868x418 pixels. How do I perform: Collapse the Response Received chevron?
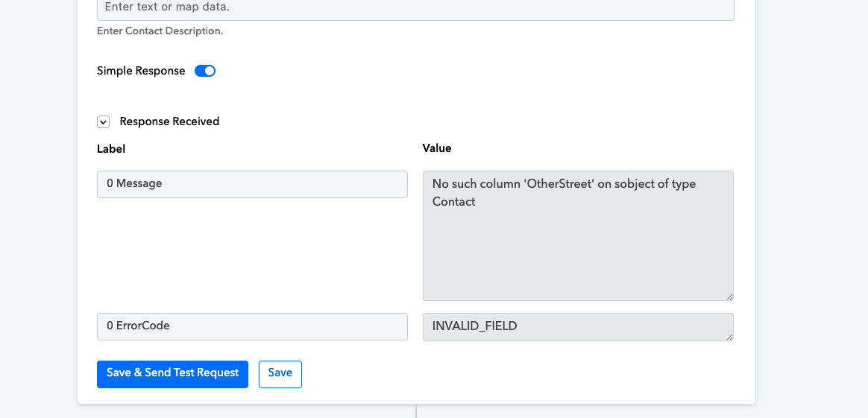(104, 121)
